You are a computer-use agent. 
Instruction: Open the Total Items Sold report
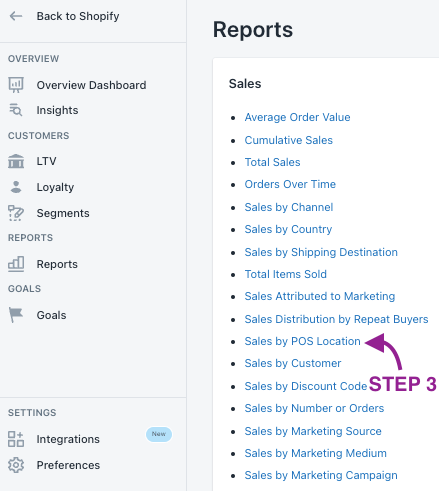(x=286, y=274)
